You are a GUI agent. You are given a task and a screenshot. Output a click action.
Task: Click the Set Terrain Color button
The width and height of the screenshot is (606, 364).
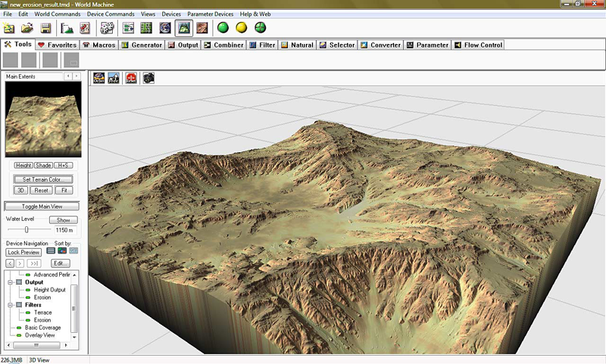tap(43, 179)
